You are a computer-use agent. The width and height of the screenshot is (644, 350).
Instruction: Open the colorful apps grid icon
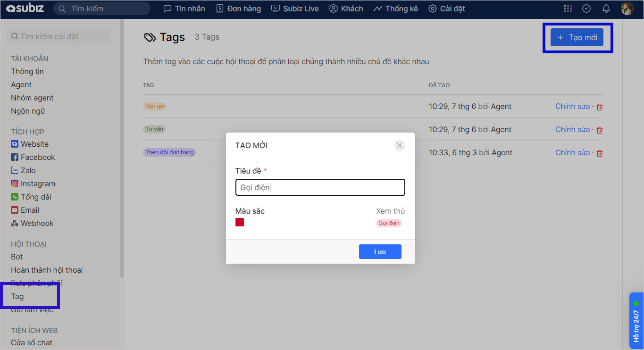[x=568, y=9]
